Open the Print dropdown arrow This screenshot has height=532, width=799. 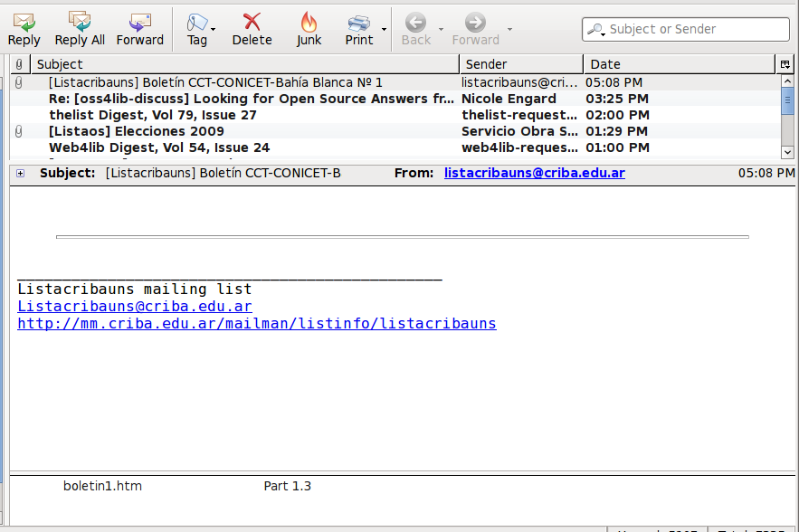pyautogui.click(x=384, y=30)
